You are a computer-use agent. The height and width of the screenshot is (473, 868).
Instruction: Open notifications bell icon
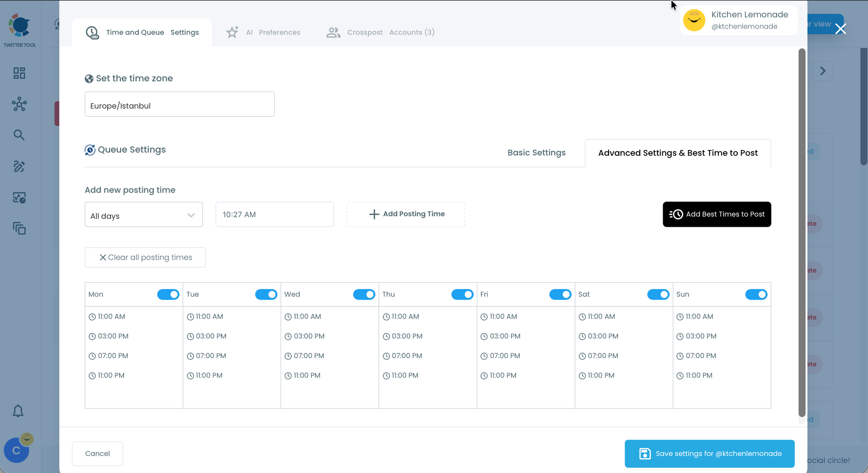(18, 411)
